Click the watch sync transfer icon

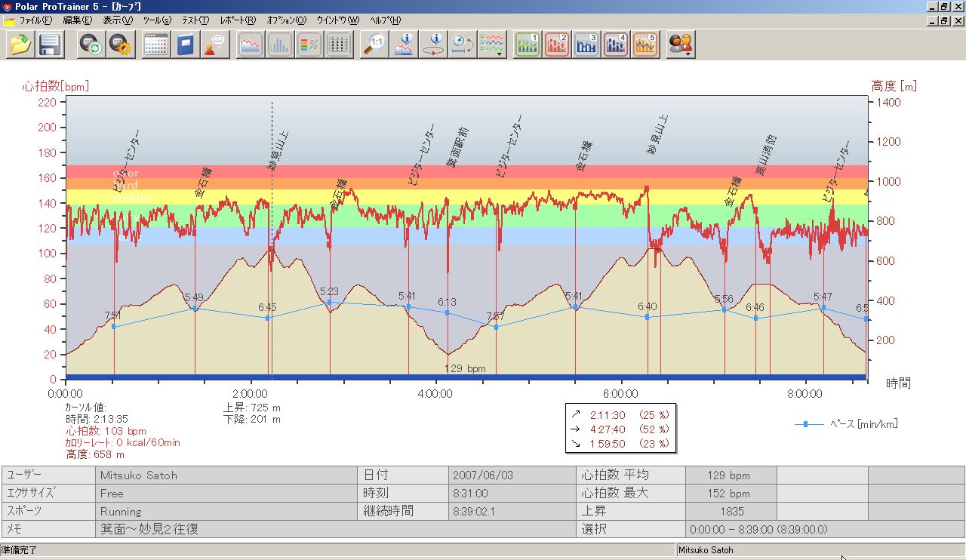91,45
